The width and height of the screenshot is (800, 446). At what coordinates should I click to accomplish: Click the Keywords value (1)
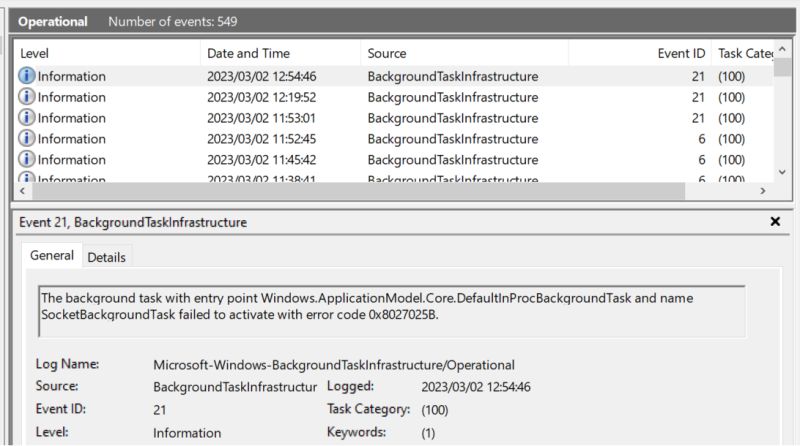click(428, 433)
